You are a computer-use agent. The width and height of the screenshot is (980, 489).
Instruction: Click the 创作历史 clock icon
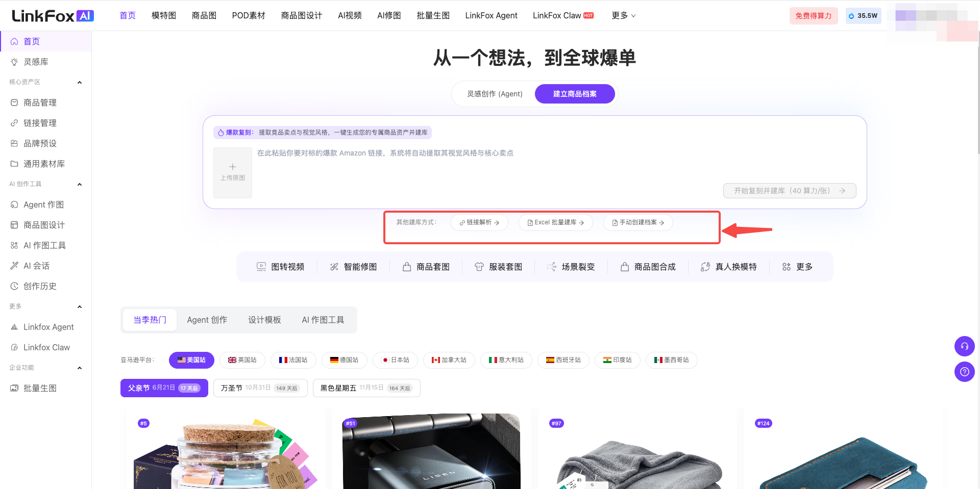(x=14, y=286)
